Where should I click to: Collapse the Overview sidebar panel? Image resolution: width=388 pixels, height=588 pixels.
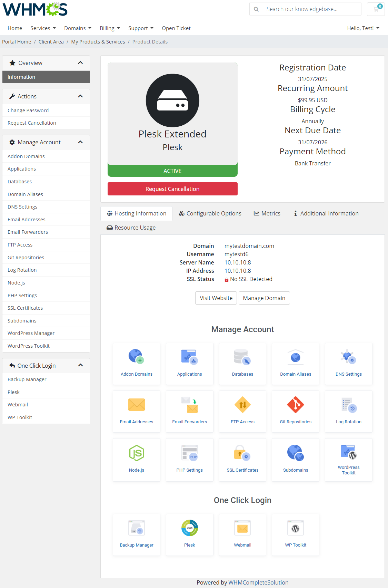pyautogui.click(x=80, y=63)
